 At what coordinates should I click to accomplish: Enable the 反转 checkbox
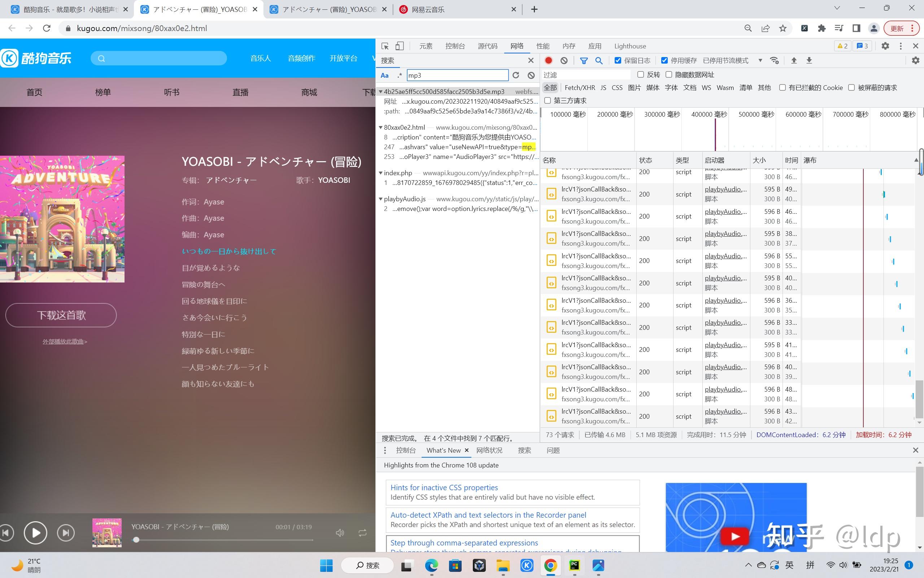coord(641,74)
